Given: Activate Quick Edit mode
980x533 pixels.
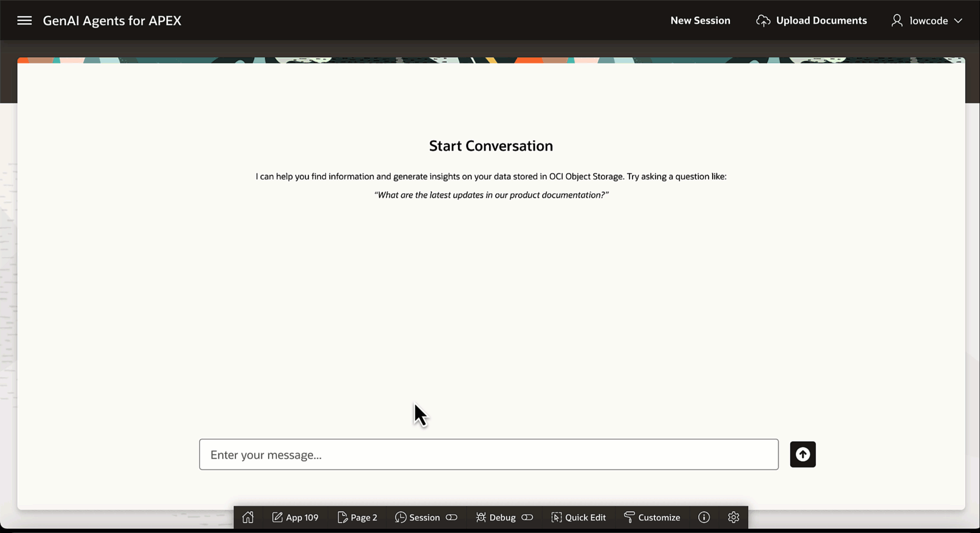Looking at the screenshot, I should pyautogui.click(x=578, y=517).
